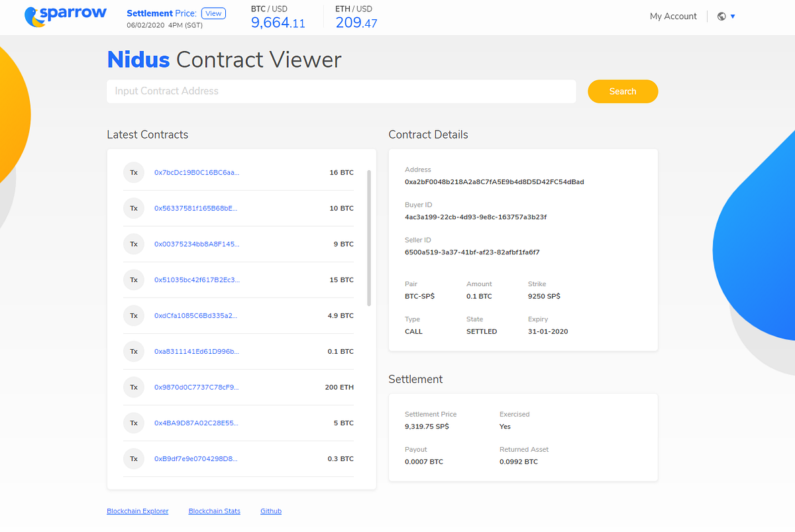Viewport: 795px width, 532px height.
Task: Open the Blockchain Explorer link
Action: pos(138,511)
